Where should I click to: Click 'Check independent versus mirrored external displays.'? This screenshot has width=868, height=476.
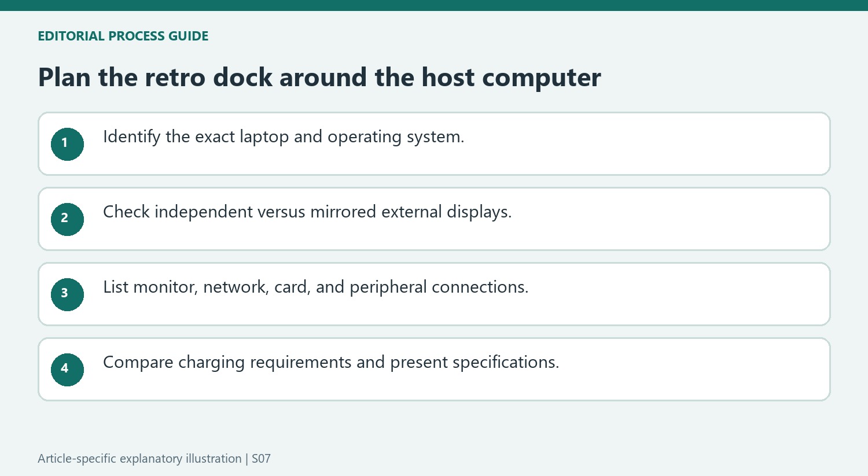click(307, 212)
